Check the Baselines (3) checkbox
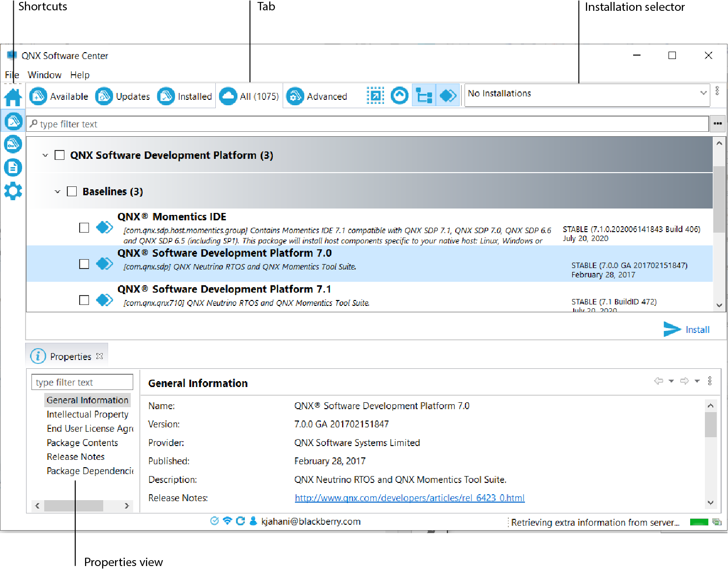 pyautogui.click(x=72, y=191)
